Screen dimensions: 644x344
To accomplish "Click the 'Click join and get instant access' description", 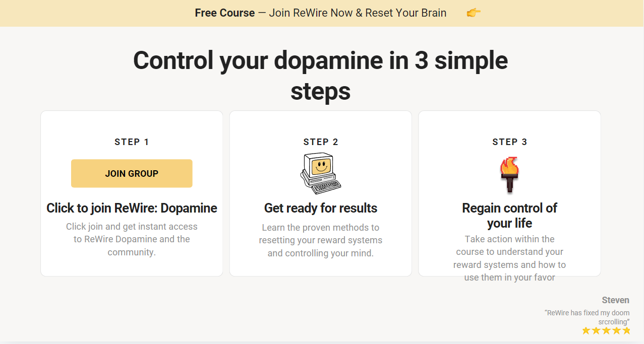I will 132,239.
